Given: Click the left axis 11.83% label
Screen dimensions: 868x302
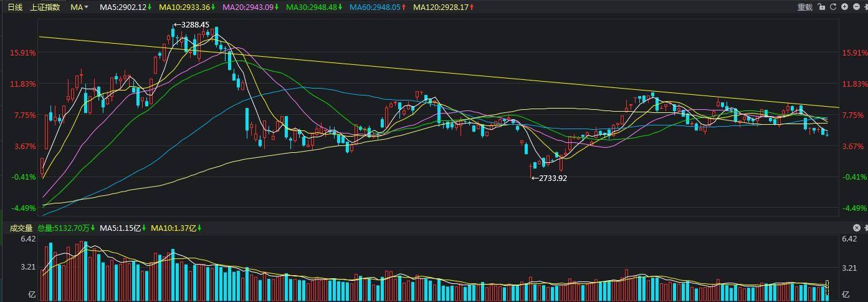Looking at the screenshot, I should (x=22, y=84).
